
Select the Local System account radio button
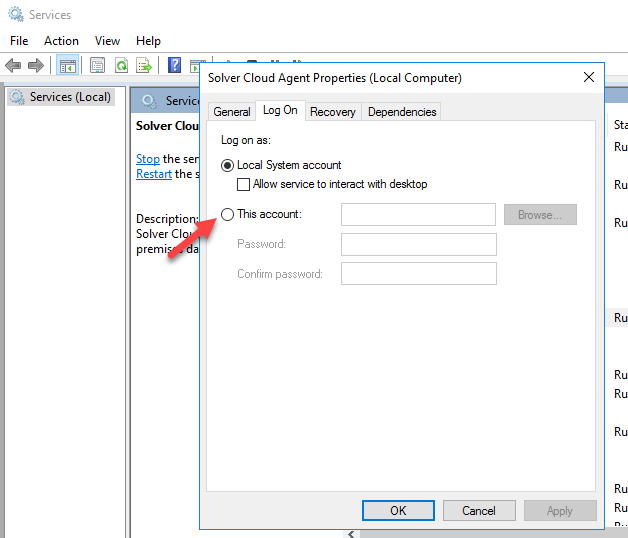pyautogui.click(x=228, y=165)
